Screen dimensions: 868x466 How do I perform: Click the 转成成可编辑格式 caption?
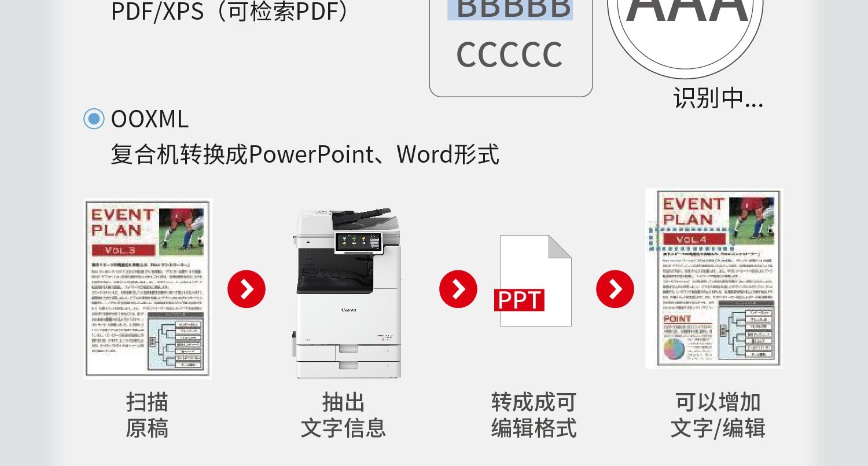click(x=534, y=415)
